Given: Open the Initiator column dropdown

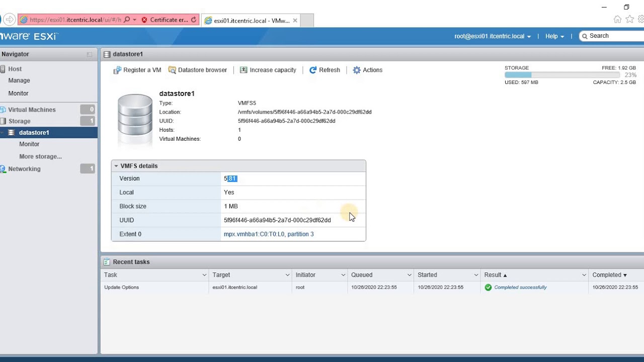Looking at the screenshot, I should pos(343,275).
